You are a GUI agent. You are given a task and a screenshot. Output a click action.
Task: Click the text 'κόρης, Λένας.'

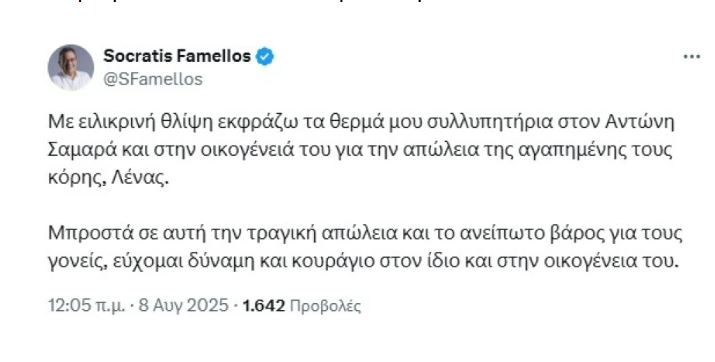click(108, 178)
